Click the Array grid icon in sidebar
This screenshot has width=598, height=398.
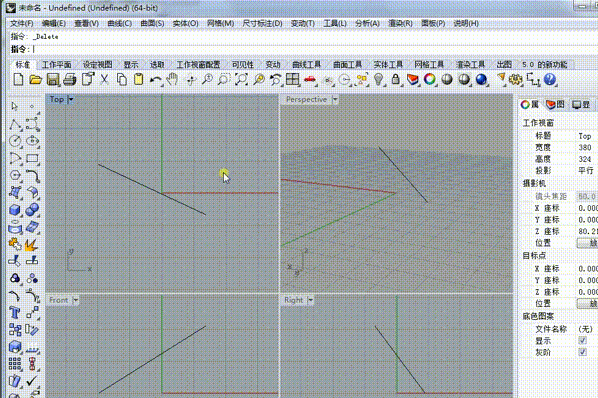click(15, 364)
